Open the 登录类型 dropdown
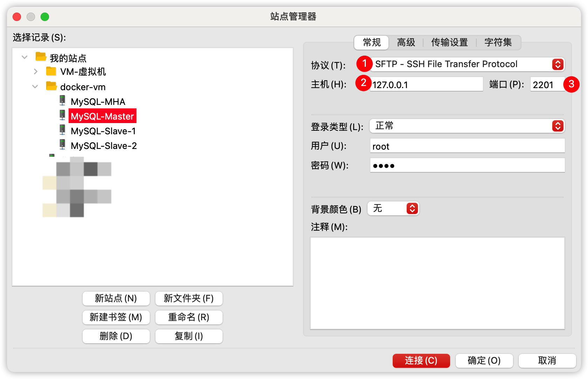588x379 pixels. (467, 126)
